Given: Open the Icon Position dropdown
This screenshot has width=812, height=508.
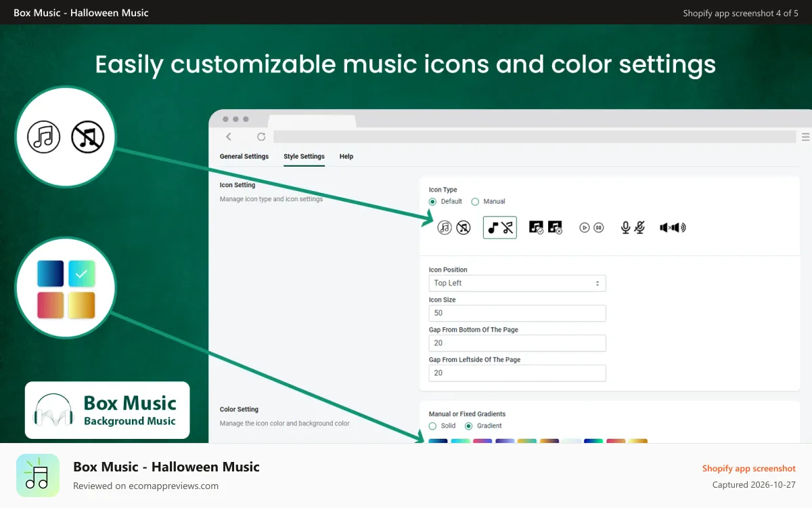Looking at the screenshot, I should 518,283.
